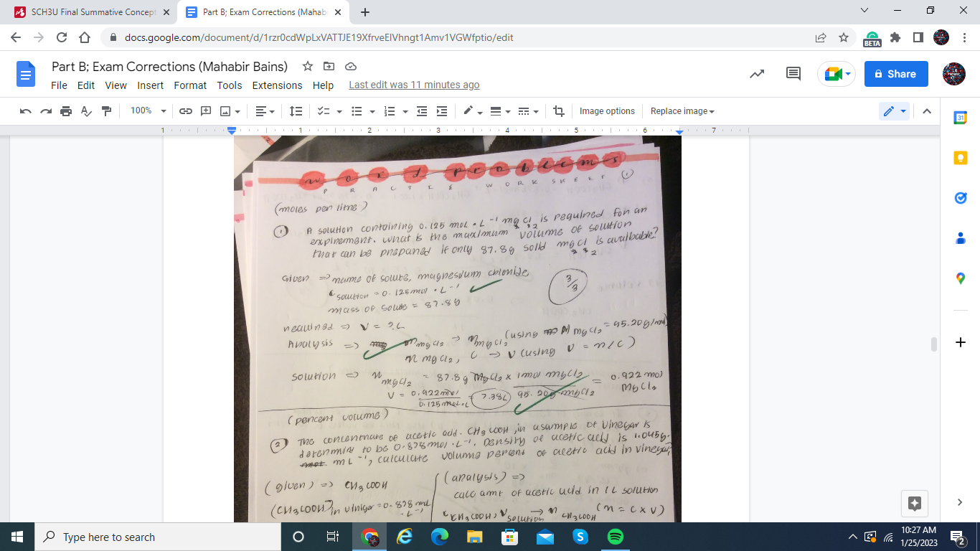Expand the Replace image dropdown

680,110
